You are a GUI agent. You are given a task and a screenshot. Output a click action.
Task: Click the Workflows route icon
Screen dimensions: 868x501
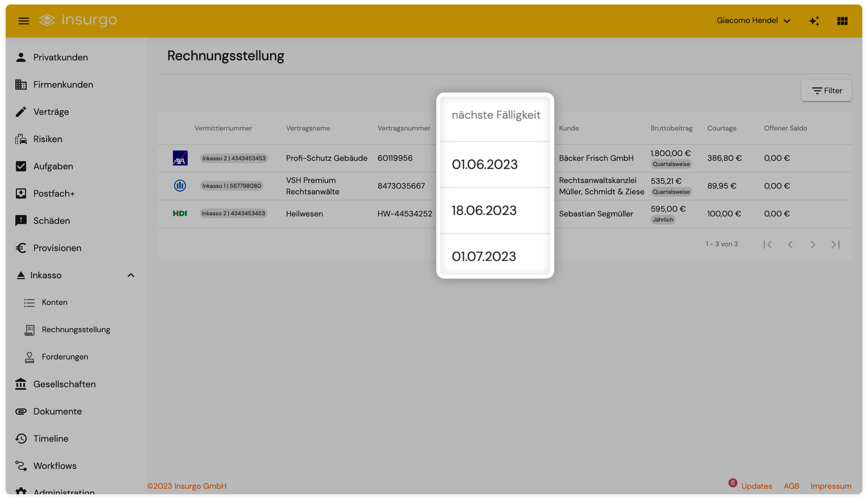[x=21, y=466]
